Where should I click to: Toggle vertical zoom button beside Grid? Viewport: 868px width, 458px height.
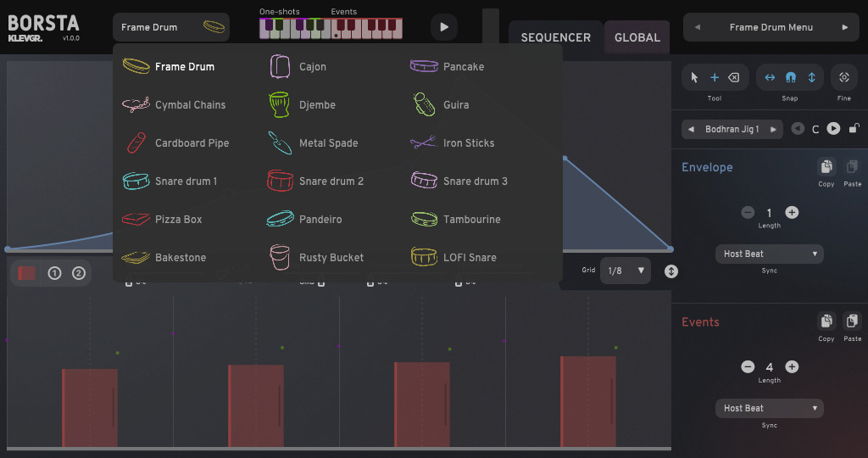(x=671, y=271)
